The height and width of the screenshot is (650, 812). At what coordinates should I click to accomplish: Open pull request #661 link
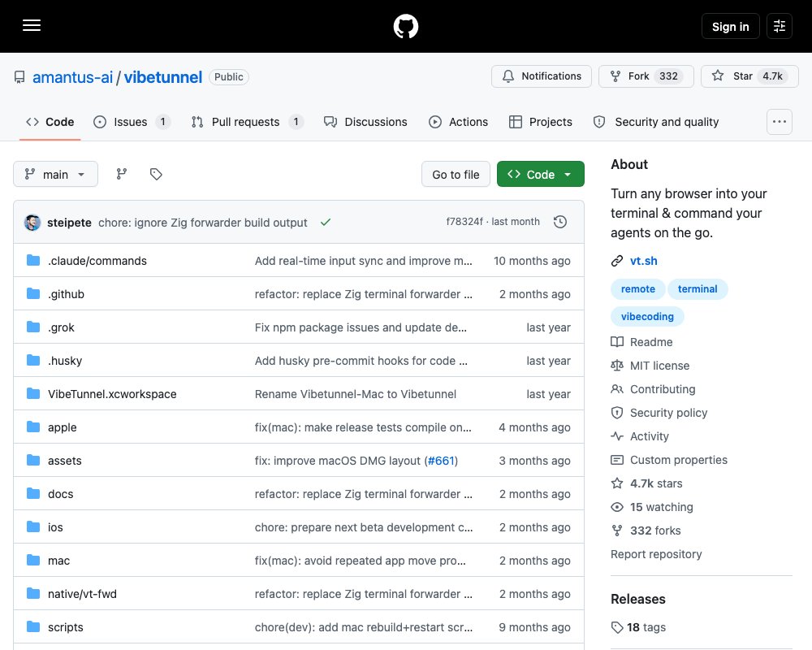[x=441, y=461]
